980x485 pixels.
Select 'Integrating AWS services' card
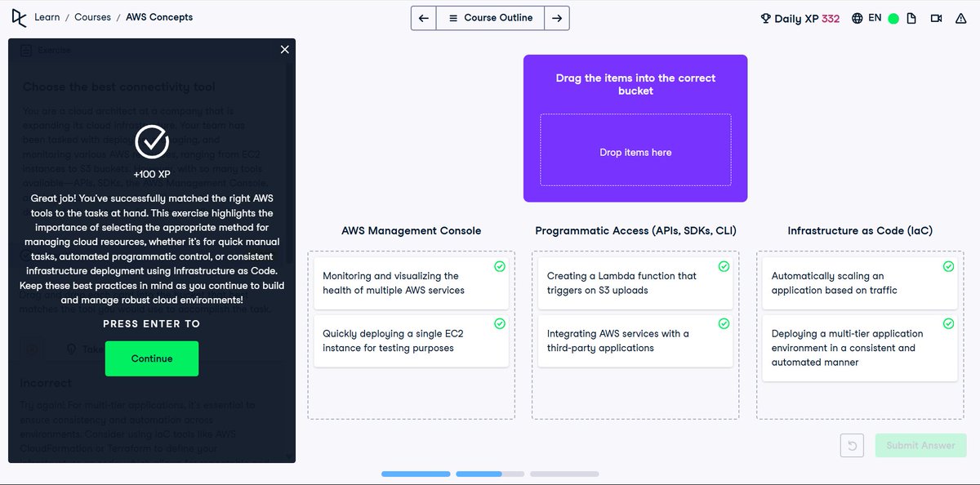click(x=635, y=341)
